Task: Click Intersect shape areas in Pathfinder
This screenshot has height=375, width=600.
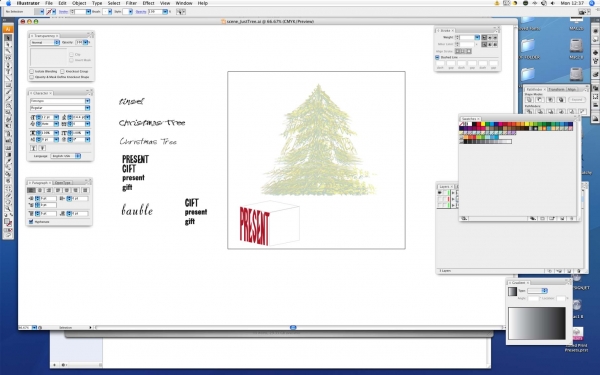Action: click(x=550, y=99)
